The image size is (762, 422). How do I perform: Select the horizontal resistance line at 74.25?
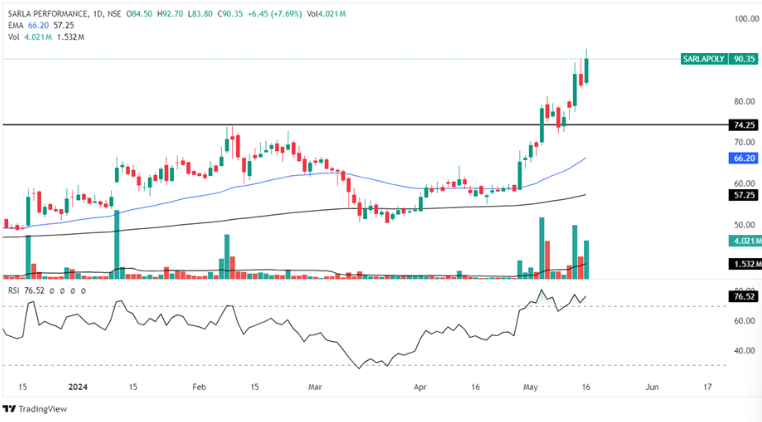pos(300,125)
